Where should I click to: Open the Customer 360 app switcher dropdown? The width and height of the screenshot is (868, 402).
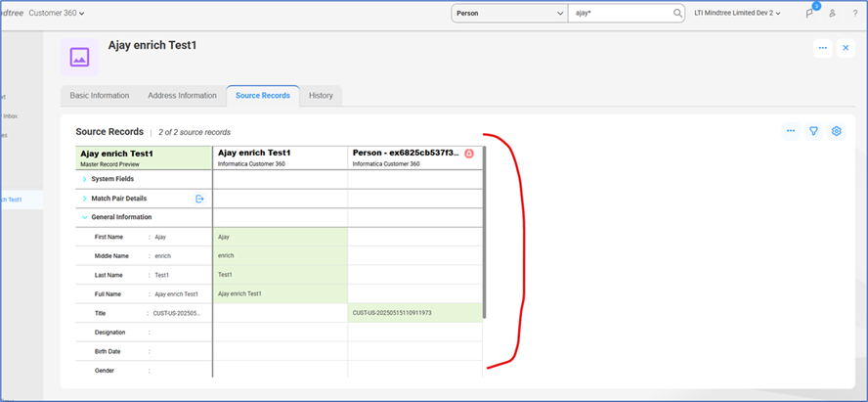[55, 13]
